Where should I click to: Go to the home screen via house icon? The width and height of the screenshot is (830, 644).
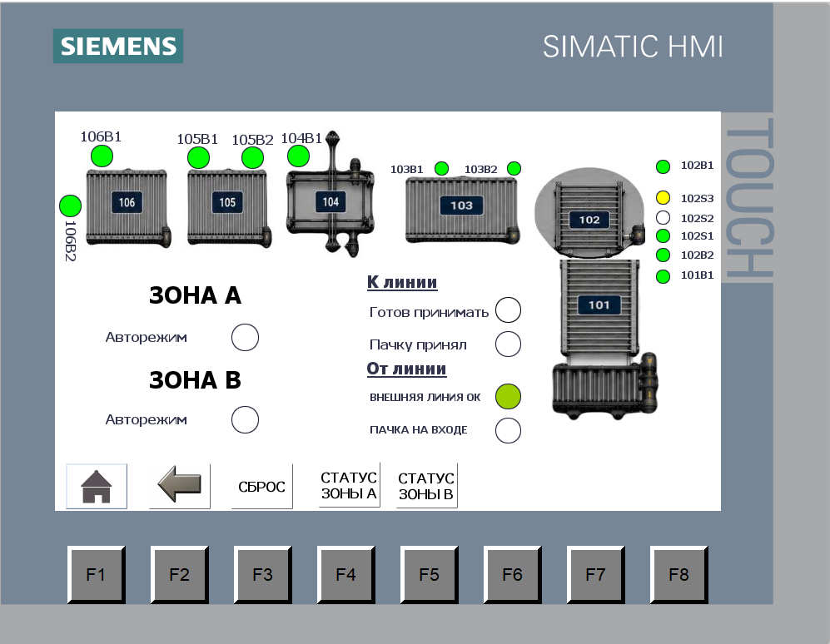click(97, 486)
